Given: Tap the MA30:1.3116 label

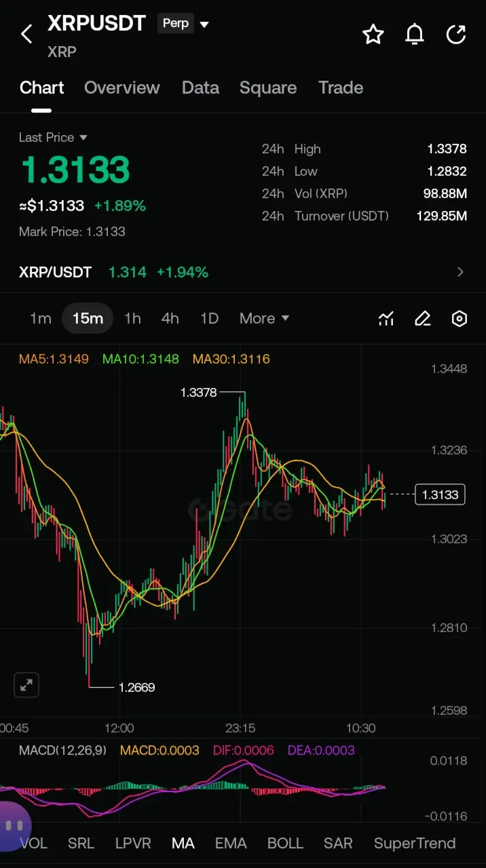Looking at the screenshot, I should click(231, 359).
